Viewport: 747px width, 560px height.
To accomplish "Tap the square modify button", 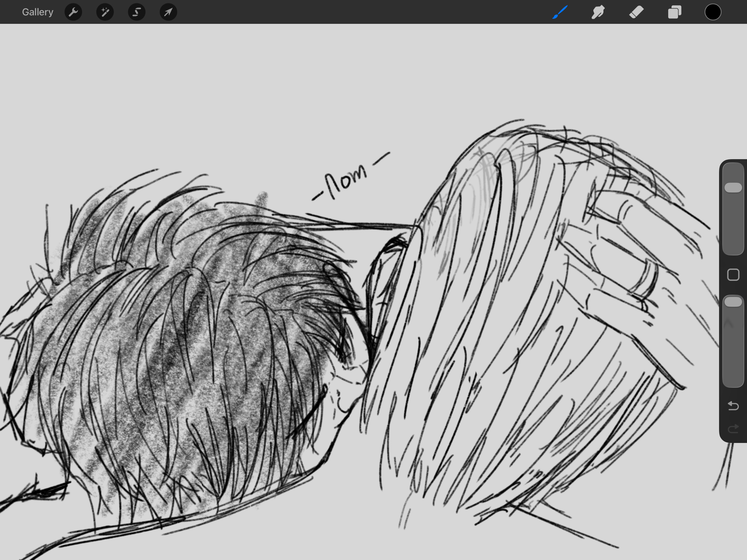I will tap(733, 275).
